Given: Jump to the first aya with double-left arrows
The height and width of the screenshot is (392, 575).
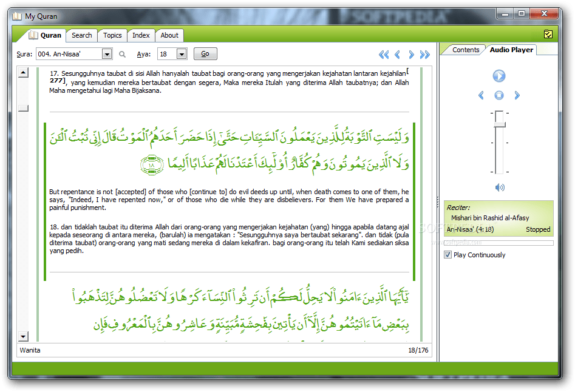Looking at the screenshot, I should coord(384,54).
